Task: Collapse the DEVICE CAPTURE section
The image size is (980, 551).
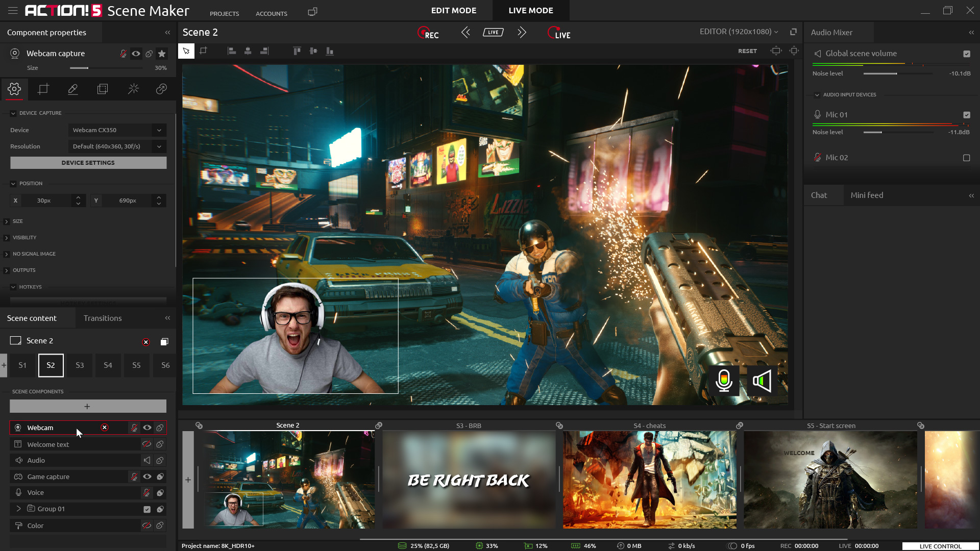Action: coord(13,113)
